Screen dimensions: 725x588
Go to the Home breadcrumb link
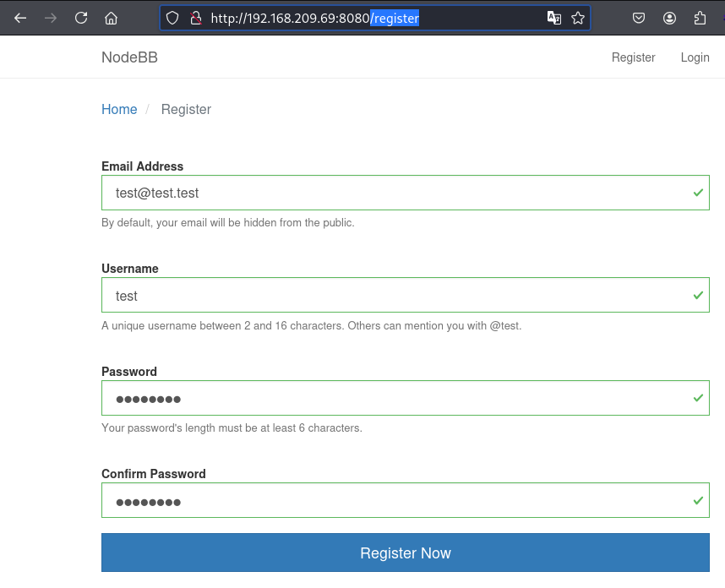[119, 109]
